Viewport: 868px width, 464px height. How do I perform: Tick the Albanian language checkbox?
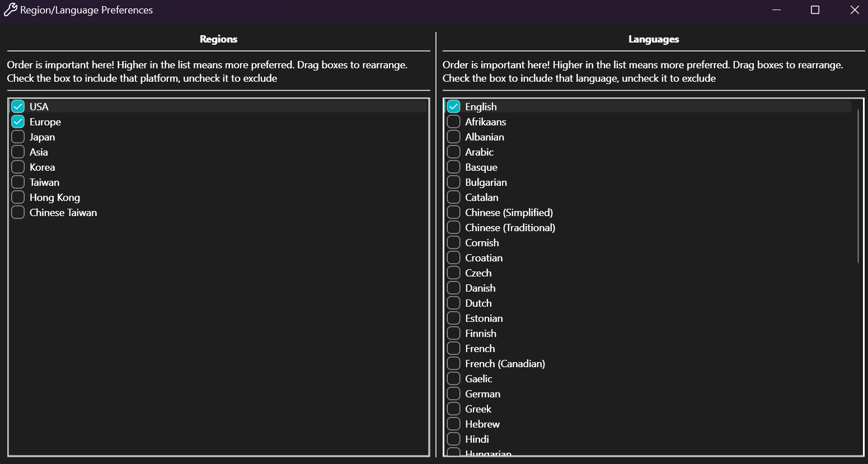tap(453, 137)
